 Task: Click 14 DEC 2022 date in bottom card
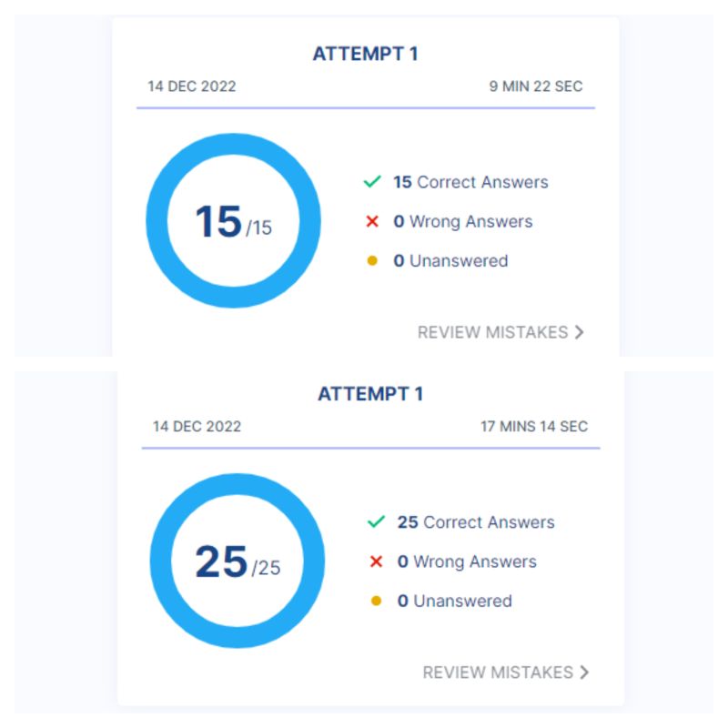click(197, 426)
